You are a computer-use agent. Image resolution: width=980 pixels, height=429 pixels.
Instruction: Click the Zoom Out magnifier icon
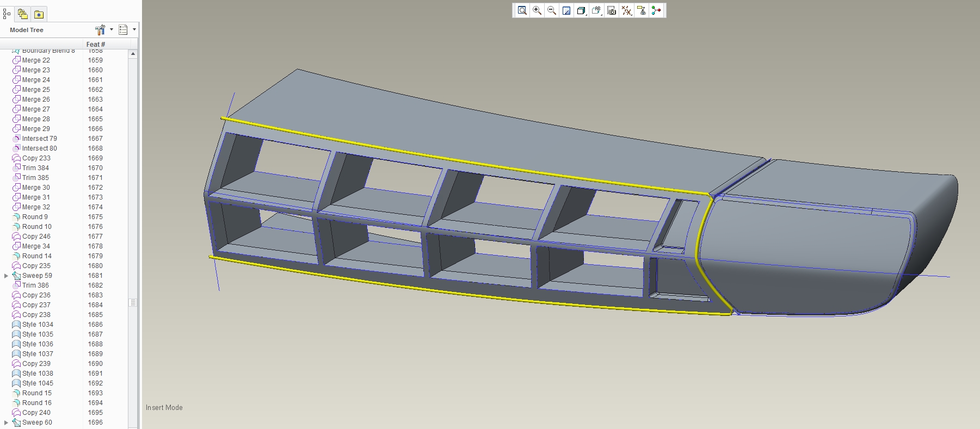(x=552, y=10)
